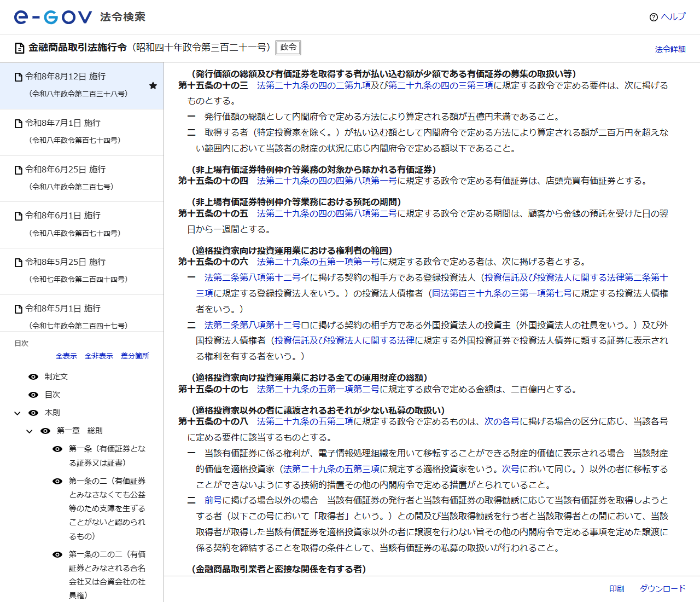Open link 法第二十九条の四の四第八項第一号
This screenshot has height=602, width=700.
coord(327,181)
